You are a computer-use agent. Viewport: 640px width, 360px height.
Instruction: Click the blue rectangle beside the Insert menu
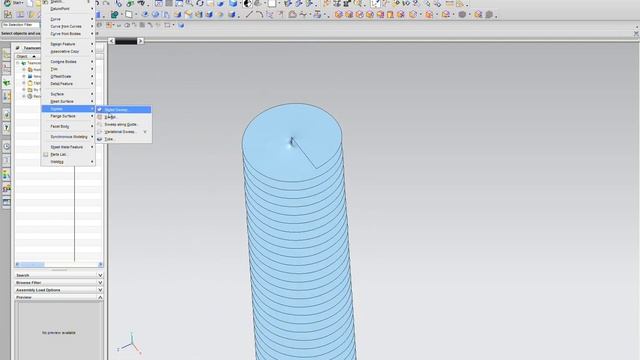click(98, 15)
